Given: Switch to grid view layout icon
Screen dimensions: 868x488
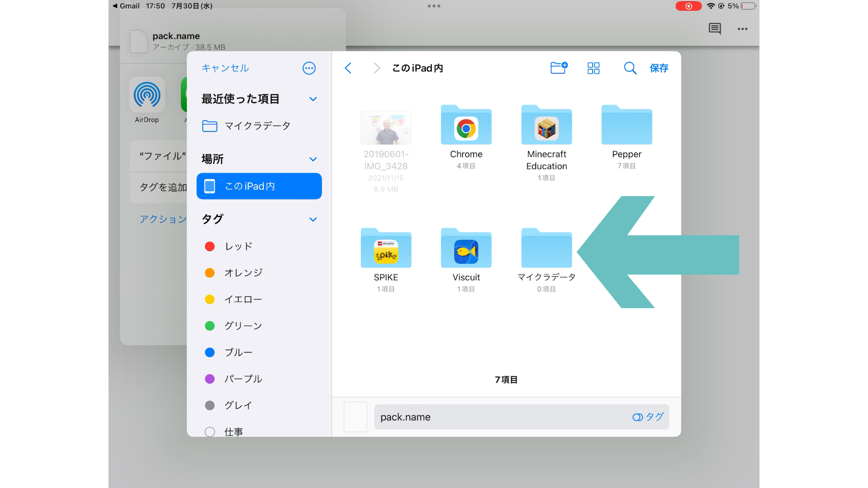Looking at the screenshot, I should click(x=593, y=68).
